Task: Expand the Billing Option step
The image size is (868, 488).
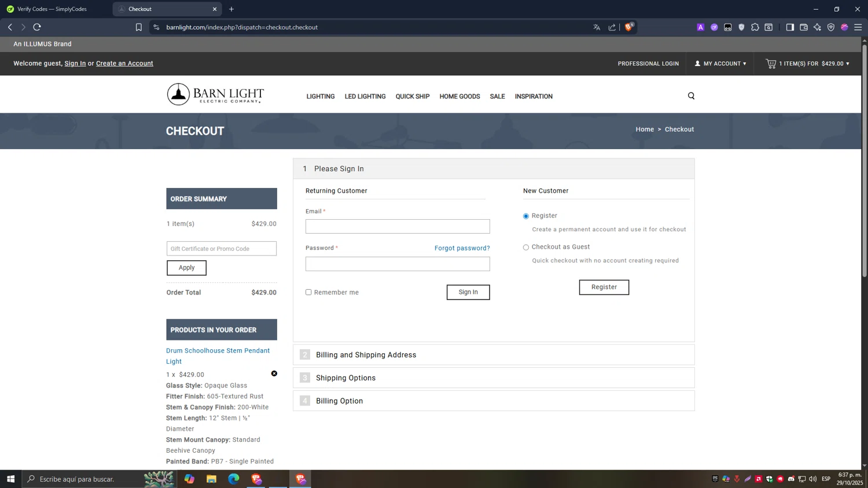Action: [494, 401]
